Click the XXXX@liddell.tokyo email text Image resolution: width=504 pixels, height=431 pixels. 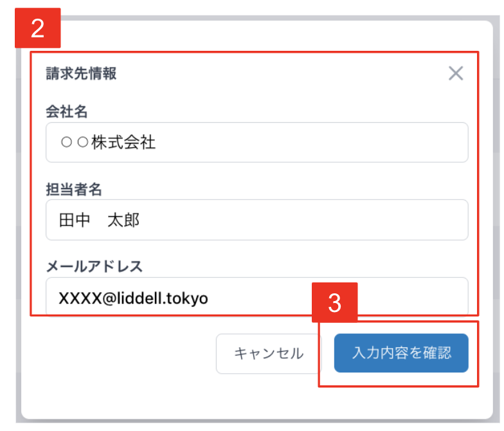[x=134, y=298]
